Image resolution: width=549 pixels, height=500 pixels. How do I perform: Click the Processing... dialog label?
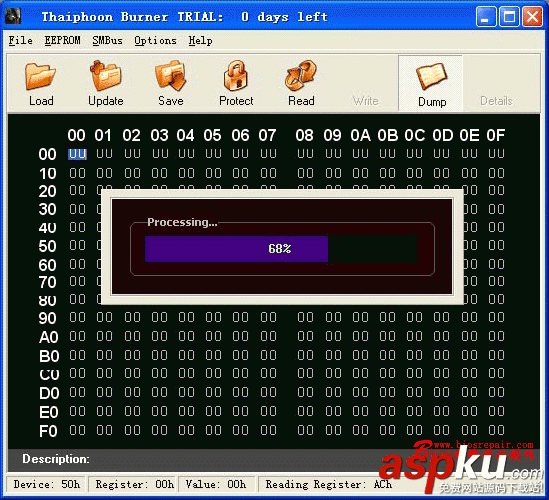click(x=182, y=222)
